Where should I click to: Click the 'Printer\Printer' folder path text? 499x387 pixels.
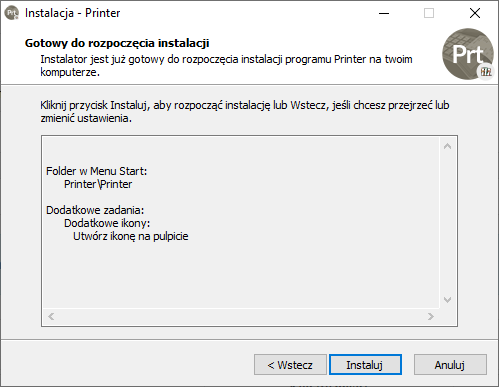[98, 184]
